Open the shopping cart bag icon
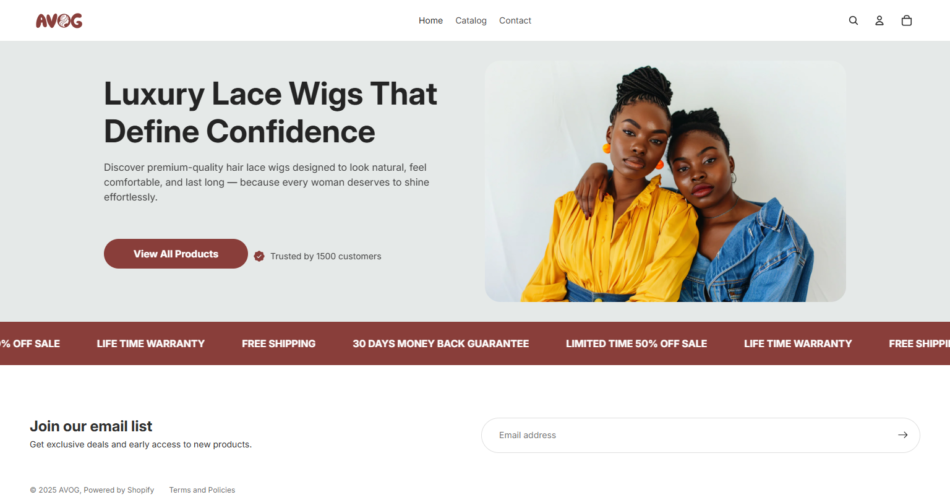950x500 pixels. tap(906, 21)
